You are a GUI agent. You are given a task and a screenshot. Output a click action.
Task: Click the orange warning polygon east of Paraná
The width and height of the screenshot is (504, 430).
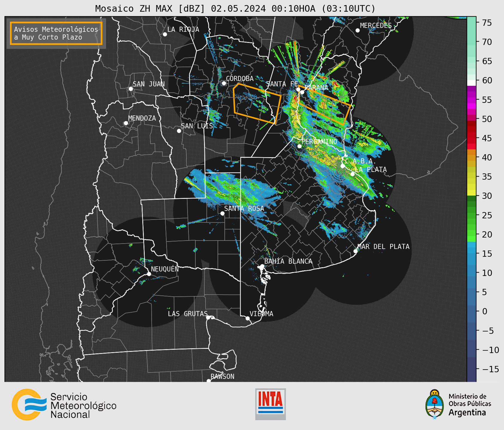pyautogui.click(x=325, y=105)
